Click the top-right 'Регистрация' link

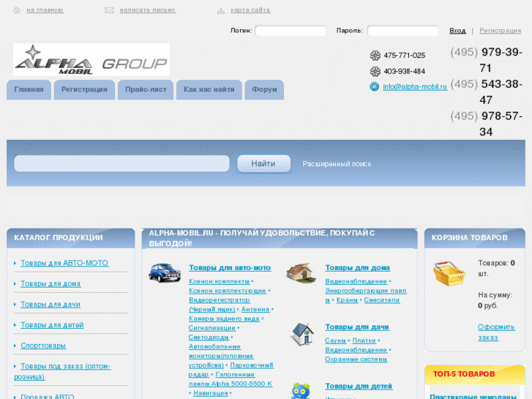pyautogui.click(x=500, y=31)
